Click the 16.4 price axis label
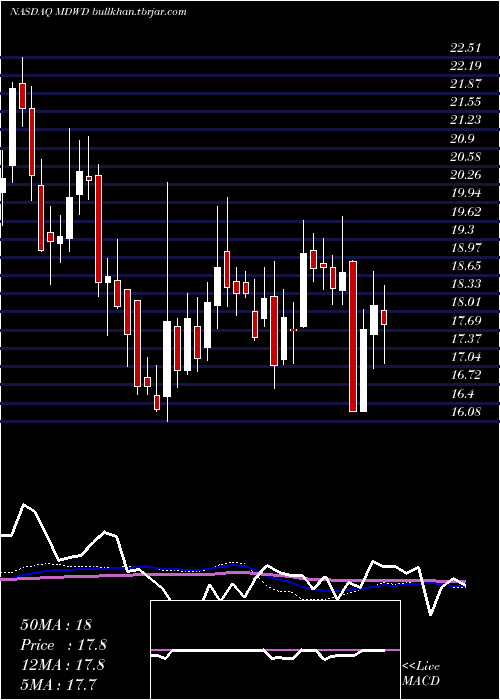This screenshot has height=700, width=500. click(462, 393)
